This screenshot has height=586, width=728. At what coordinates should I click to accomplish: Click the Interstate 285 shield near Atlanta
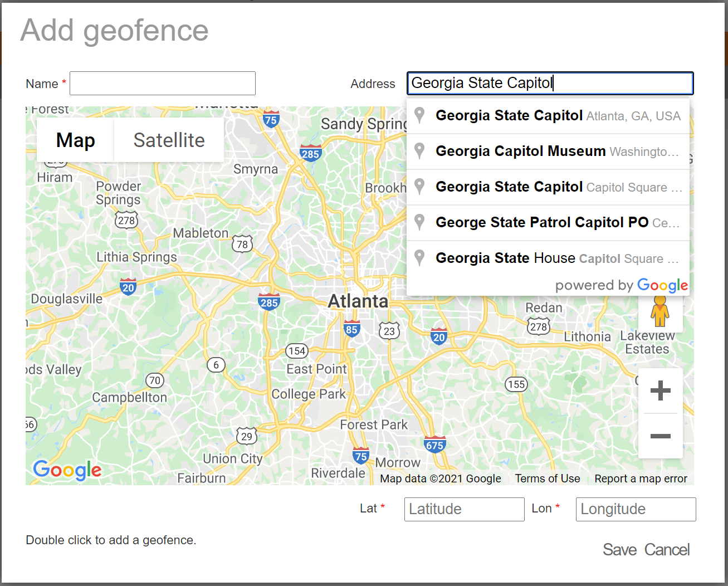[x=269, y=302]
